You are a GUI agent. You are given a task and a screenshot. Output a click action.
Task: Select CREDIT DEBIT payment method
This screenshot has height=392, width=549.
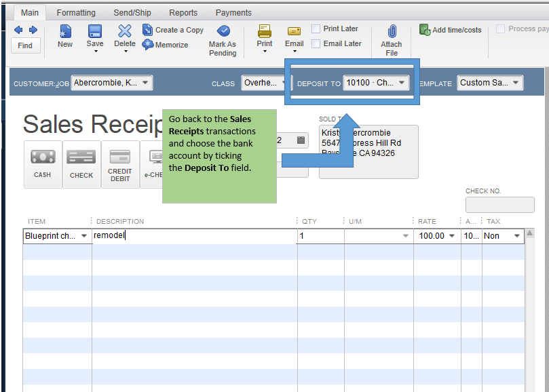120,165
